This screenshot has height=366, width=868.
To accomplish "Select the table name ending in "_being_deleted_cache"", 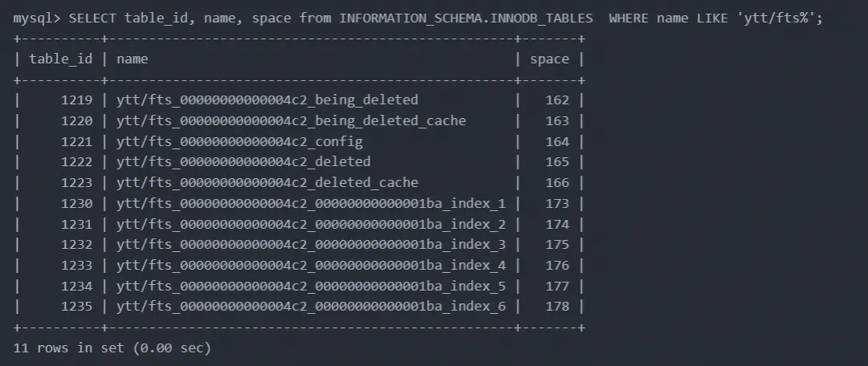I will [291, 121].
